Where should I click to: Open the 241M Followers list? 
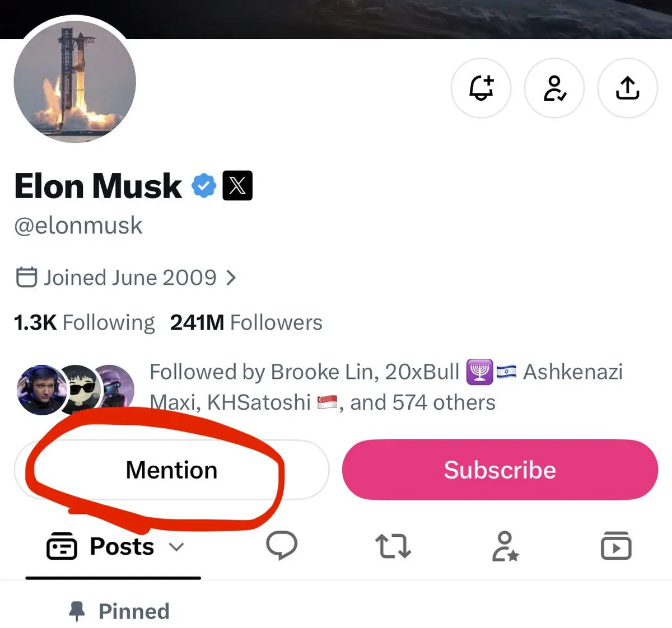246,323
